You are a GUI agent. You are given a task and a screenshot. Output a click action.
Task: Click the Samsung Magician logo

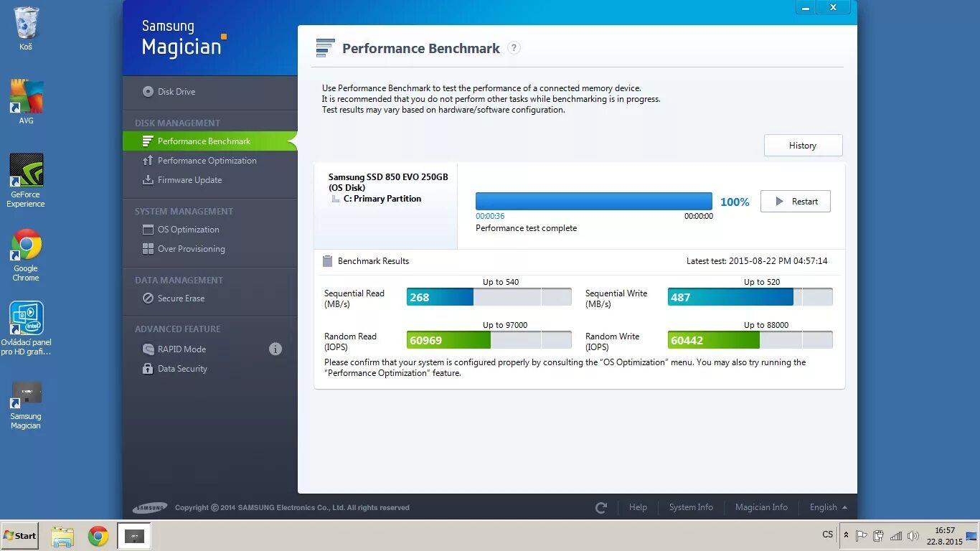pyautogui.click(x=184, y=38)
